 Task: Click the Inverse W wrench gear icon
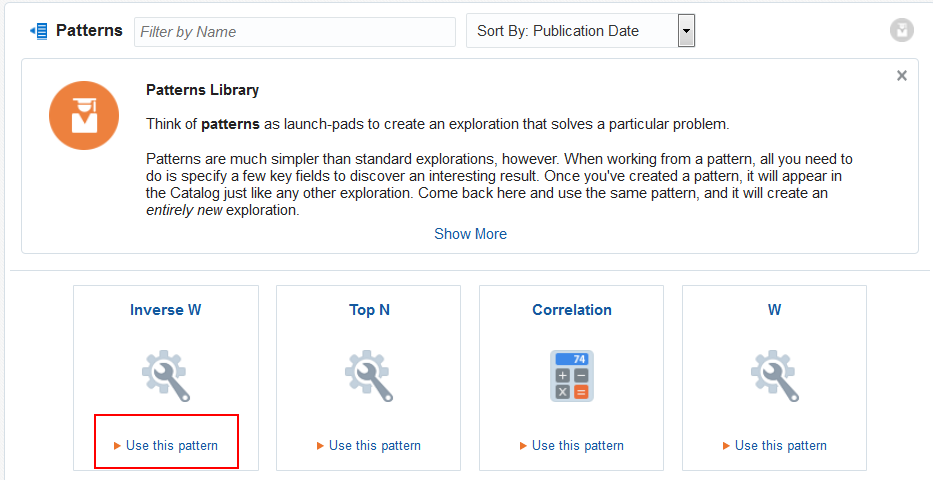point(166,375)
